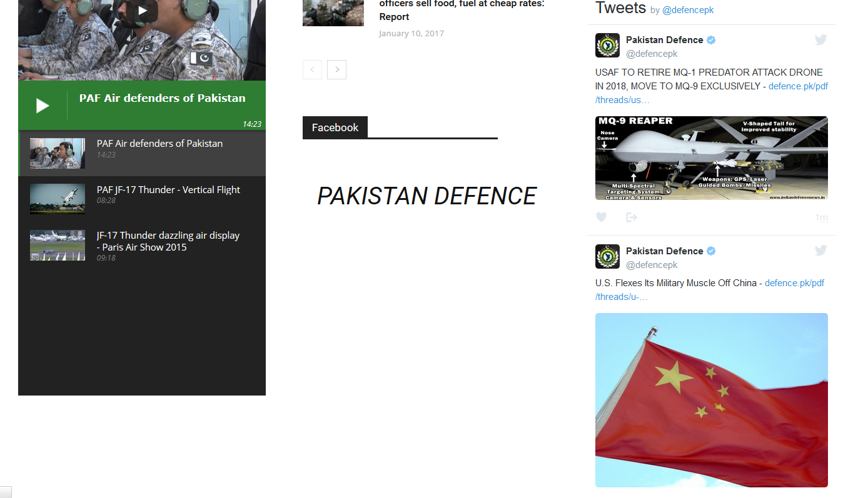868x498 pixels.
Task: Select the PAF Air defenders playlist thumbnail
Action: [x=58, y=153]
